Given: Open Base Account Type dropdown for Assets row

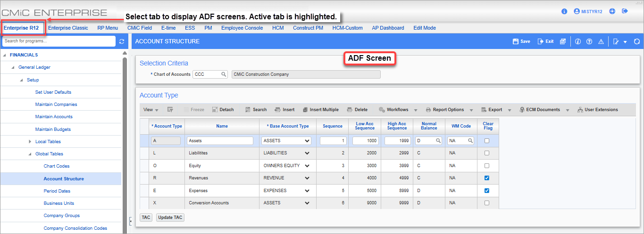Looking at the screenshot, I should pos(286,140).
